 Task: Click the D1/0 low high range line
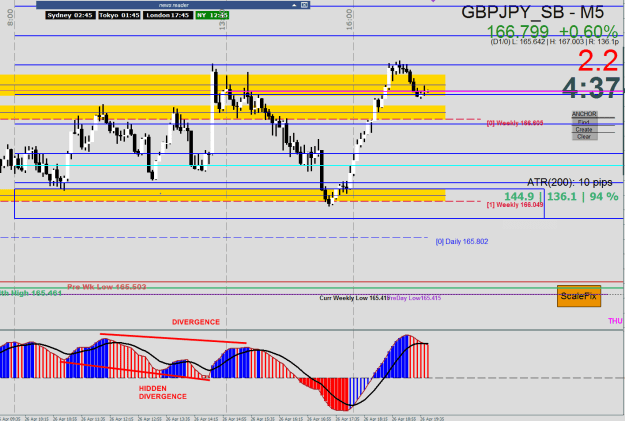[554, 41]
